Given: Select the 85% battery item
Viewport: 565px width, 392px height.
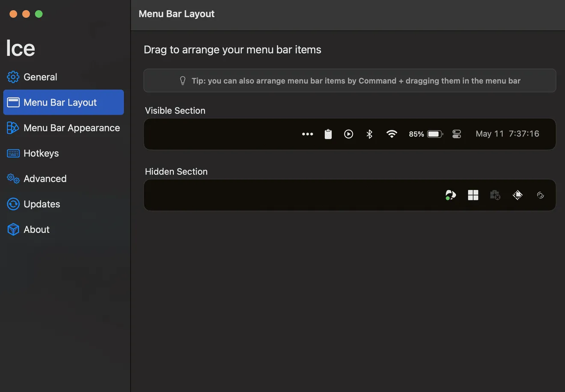Looking at the screenshot, I should (426, 134).
